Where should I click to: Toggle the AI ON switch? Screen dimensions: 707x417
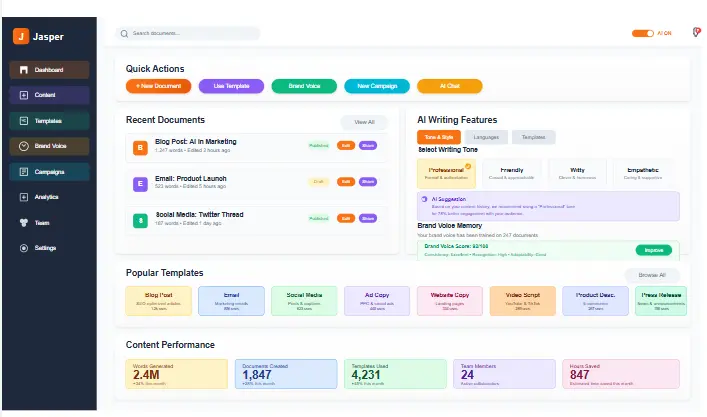[643, 33]
